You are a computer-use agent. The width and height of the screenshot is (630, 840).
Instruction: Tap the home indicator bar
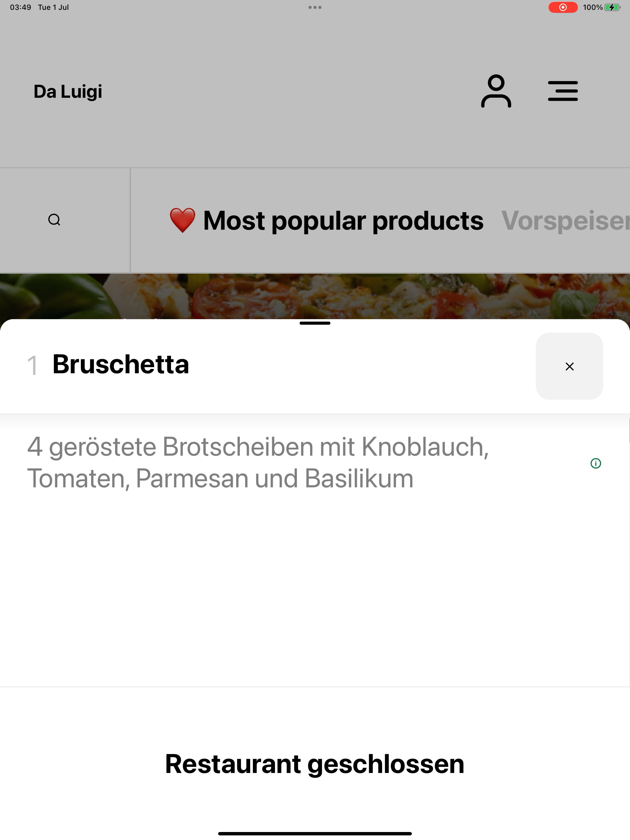(x=315, y=834)
